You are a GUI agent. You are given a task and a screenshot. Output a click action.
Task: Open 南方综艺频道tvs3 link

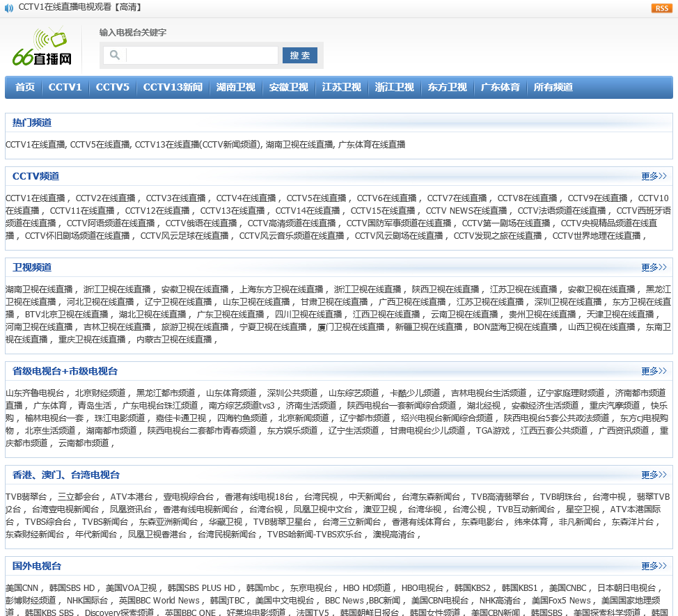(242, 406)
